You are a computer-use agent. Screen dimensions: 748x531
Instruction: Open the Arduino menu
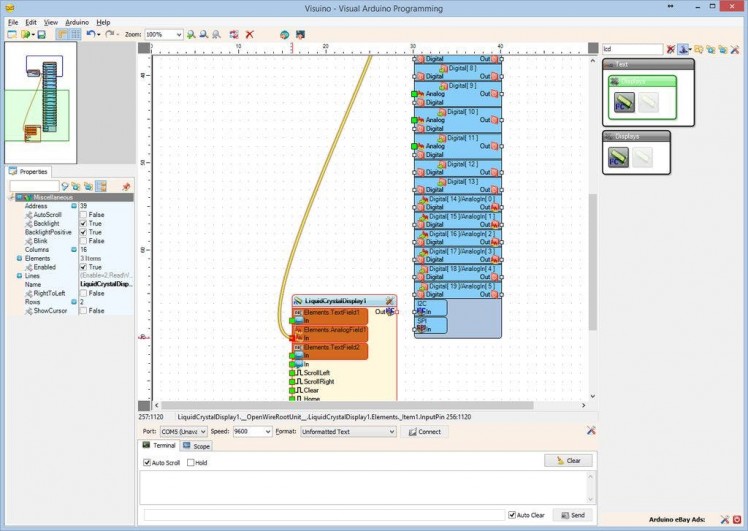77,21
